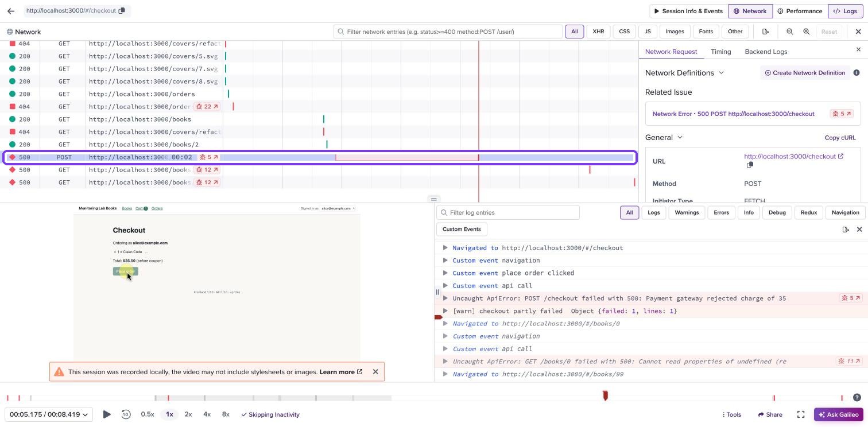Click the red timeline marker on the scrubber
Viewport: 868px width, 427px height.
pyautogui.click(x=605, y=396)
